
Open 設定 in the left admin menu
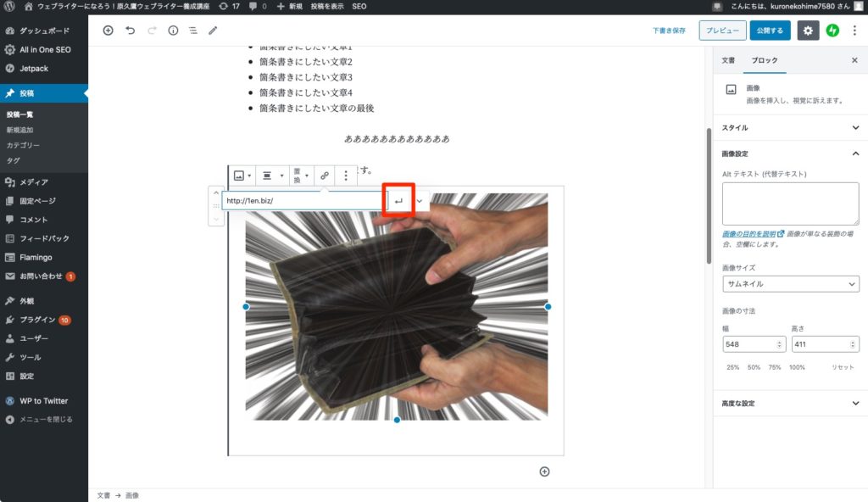44,376
